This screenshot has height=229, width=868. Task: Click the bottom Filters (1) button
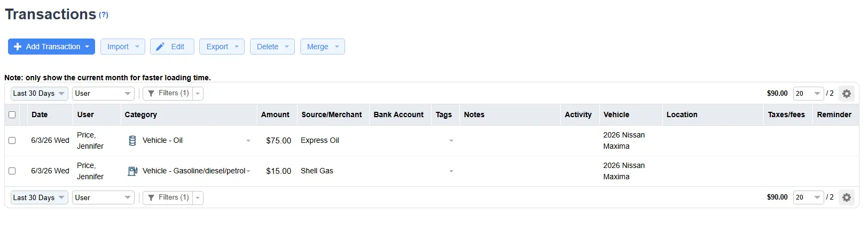click(x=168, y=197)
